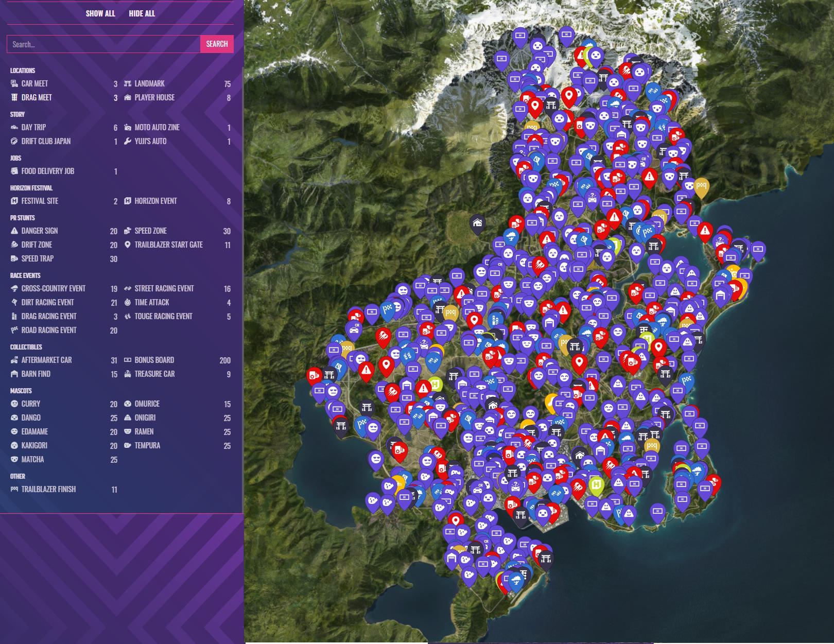Screen dimensions: 834x644
Task: Toggle Omurice mascot markers
Action: (178, 404)
